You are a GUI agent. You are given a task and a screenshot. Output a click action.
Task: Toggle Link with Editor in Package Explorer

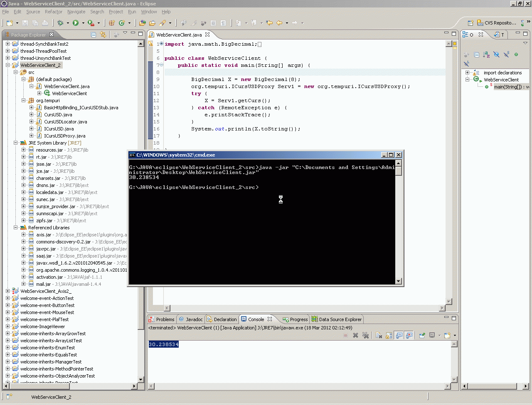[x=103, y=35]
